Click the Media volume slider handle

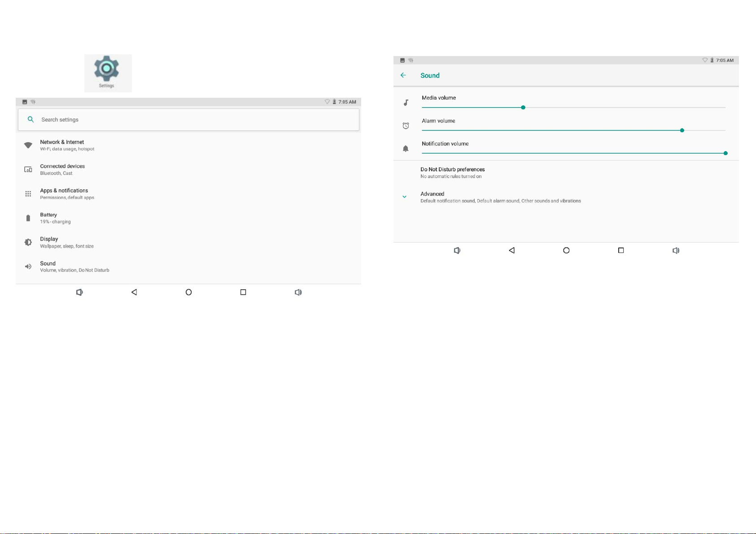coord(523,108)
